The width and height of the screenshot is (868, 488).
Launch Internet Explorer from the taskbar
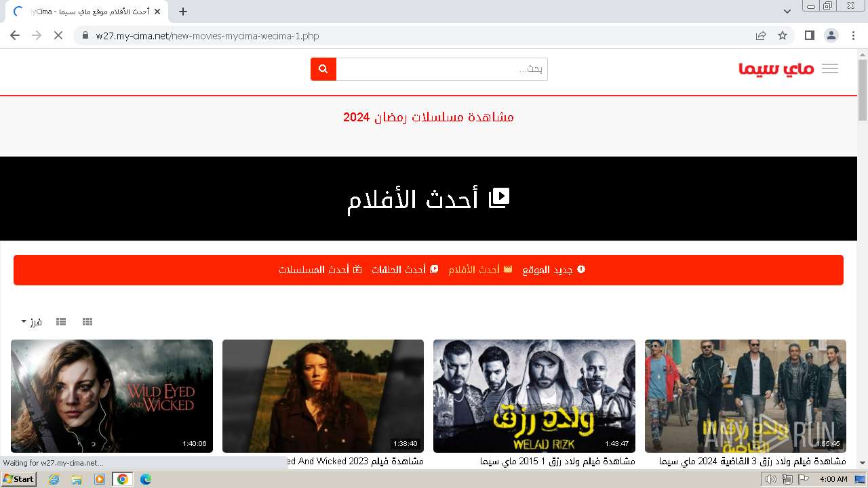[x=54, y=479]
